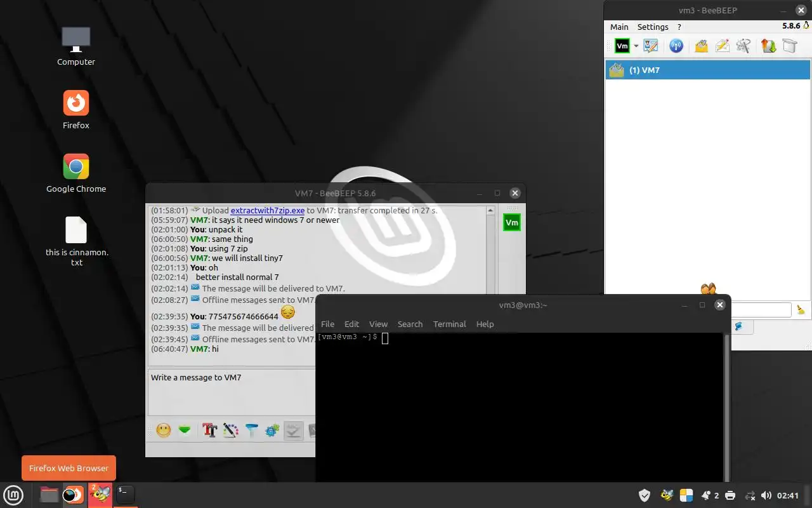
Task: Select the (1) VM7 chat entry
Action: 707,70
